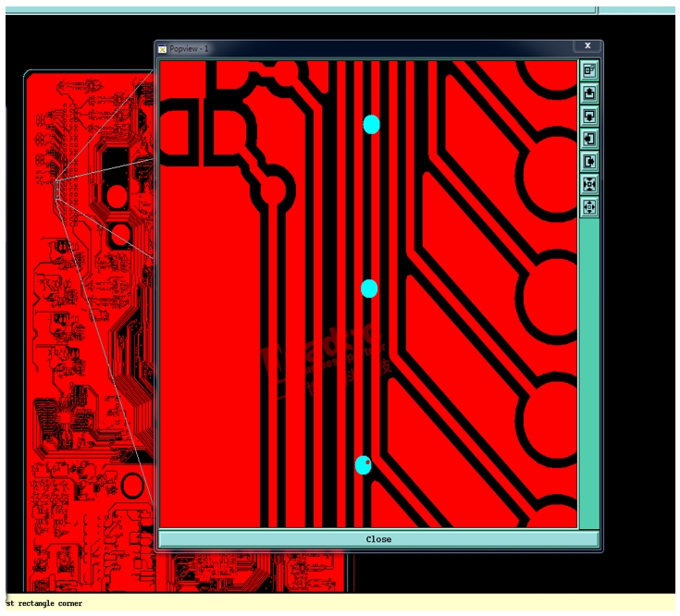
Task: Click the pan right arrow icon
Action: (588, 162)
